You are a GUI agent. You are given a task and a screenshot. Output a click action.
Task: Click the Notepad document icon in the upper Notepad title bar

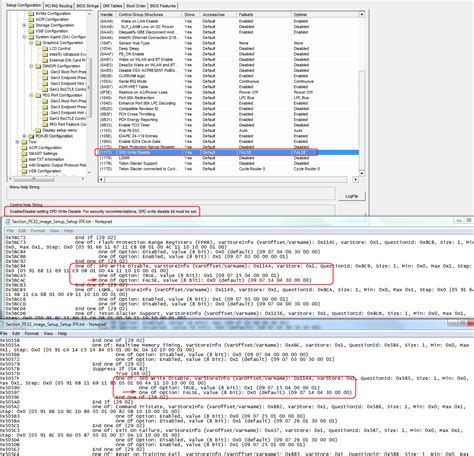click(7, 222)
